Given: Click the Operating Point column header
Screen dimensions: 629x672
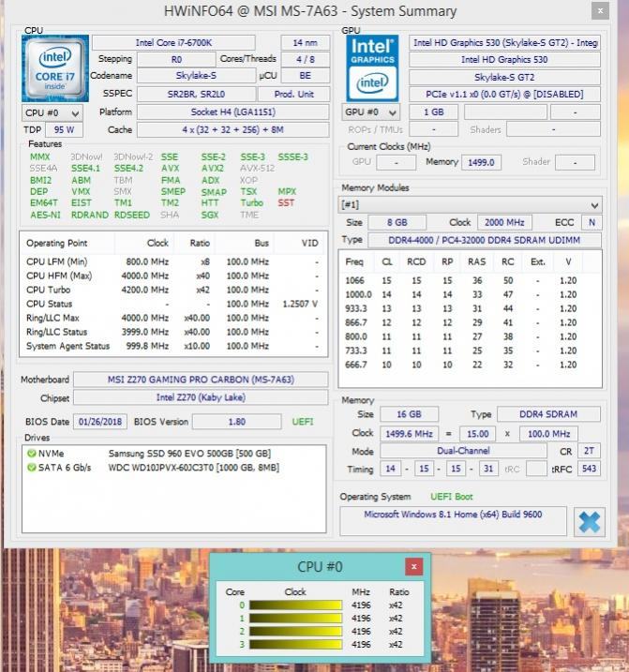Looking at the screenshot, I should tap(67, 243).
